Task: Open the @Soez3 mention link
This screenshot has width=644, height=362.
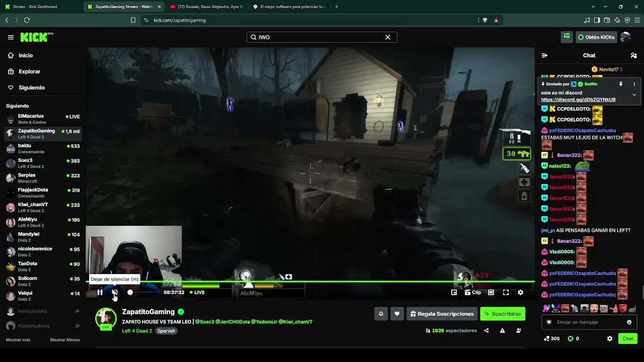Action: point(205,322)
